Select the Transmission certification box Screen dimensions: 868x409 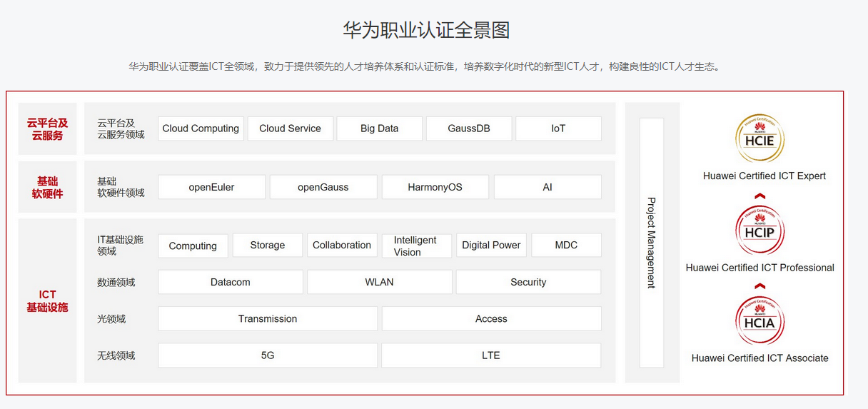click(268, 318)
